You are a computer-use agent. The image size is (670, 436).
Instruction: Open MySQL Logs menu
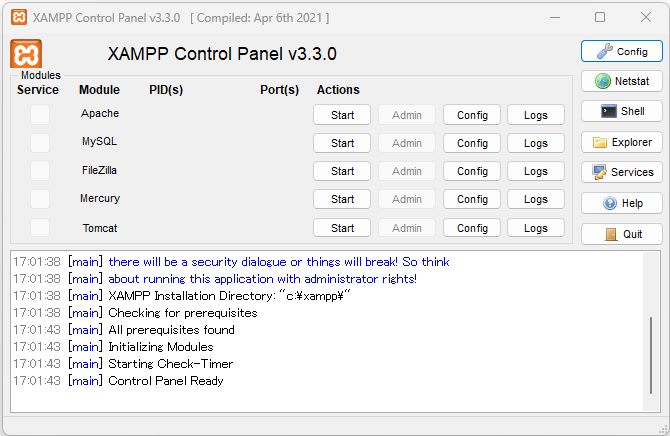pos(536,143)
